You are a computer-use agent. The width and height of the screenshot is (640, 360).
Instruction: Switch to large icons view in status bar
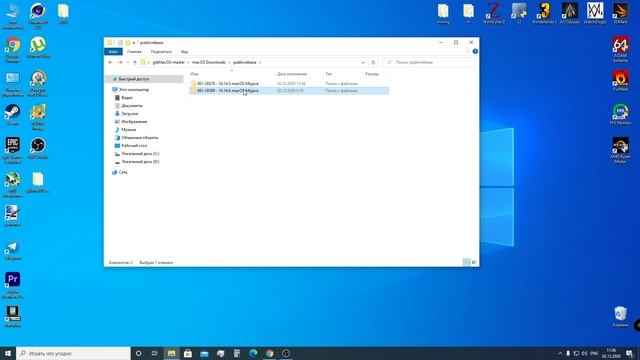[x=474, y=262]
